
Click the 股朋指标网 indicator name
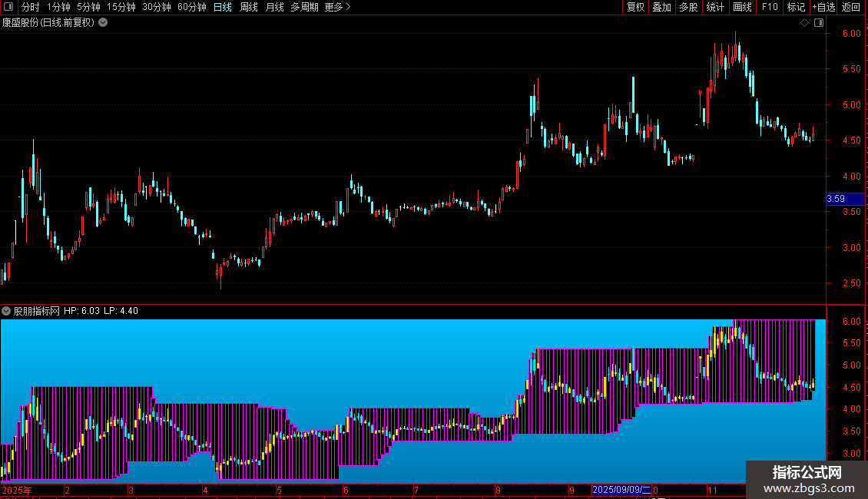[x=37, y=311]
